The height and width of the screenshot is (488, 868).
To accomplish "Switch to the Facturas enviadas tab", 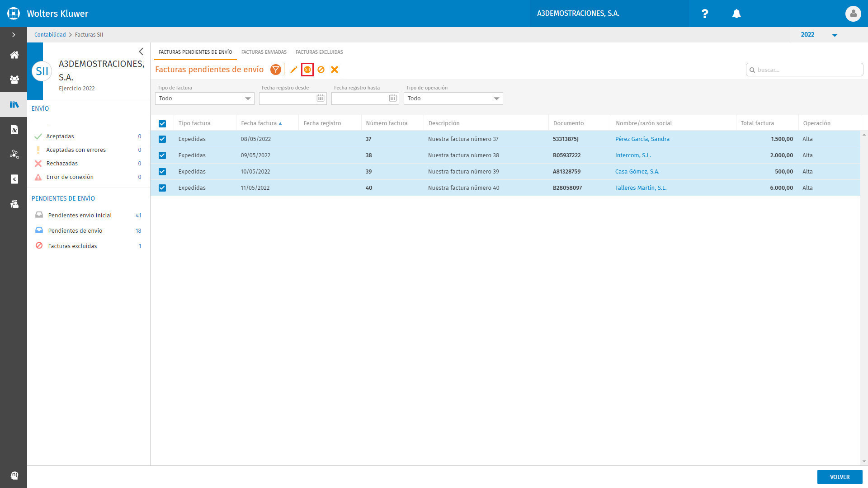I will point(264,52).
